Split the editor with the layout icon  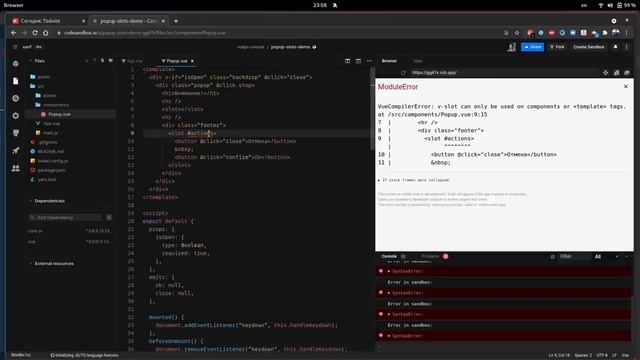pyautogui.click(x=347, y=61)
